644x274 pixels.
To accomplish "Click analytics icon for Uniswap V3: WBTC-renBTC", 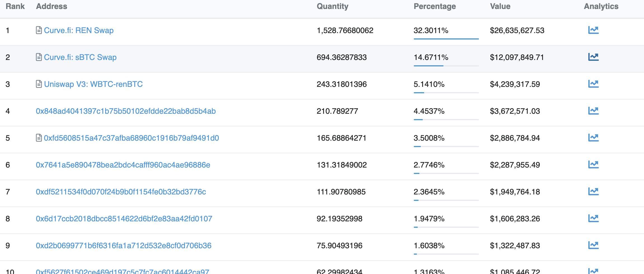I will (593, 84).
